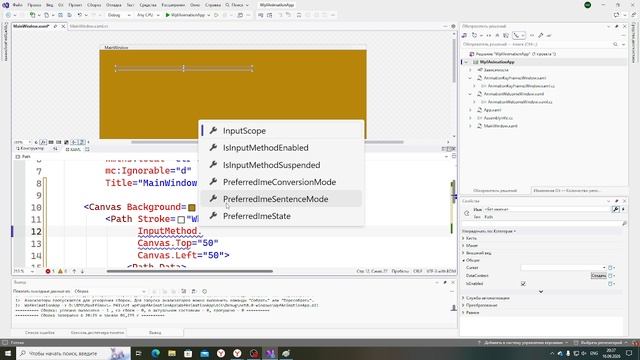Expand the Внешний вид category
The image size is (640, 360).
pyautogui.click(x=464, y=253)
